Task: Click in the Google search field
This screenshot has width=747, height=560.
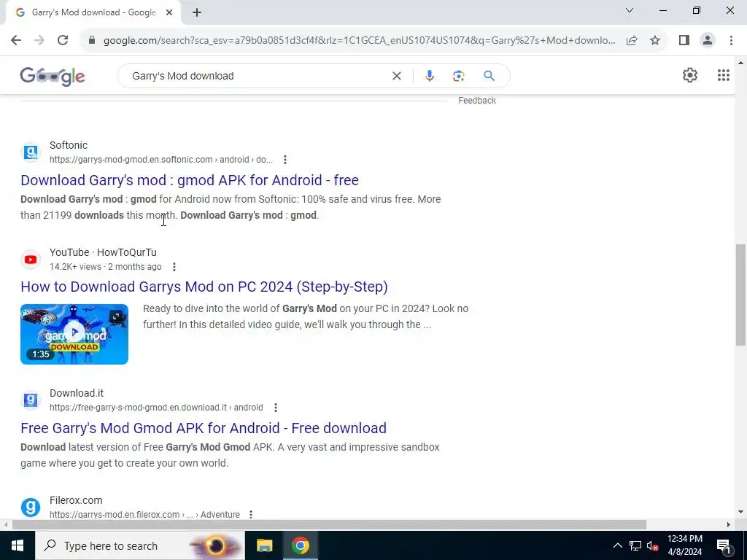Action: [258, 76]
